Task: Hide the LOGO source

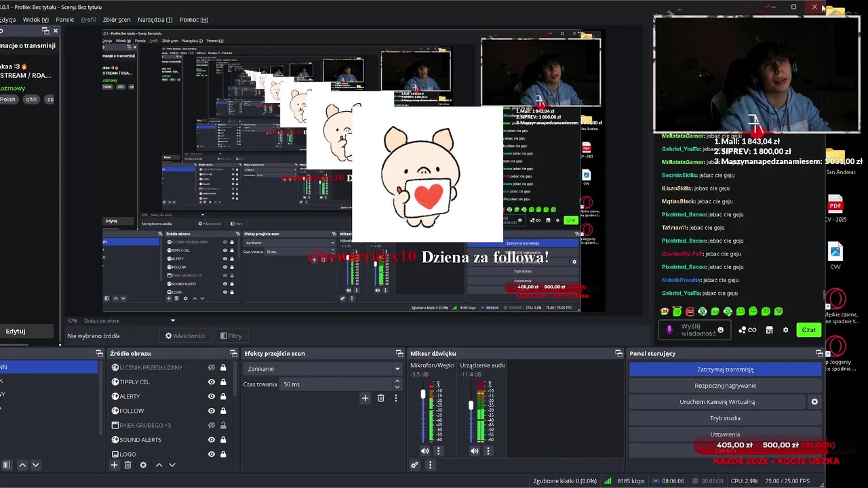Action: click(x=212, y=454)
